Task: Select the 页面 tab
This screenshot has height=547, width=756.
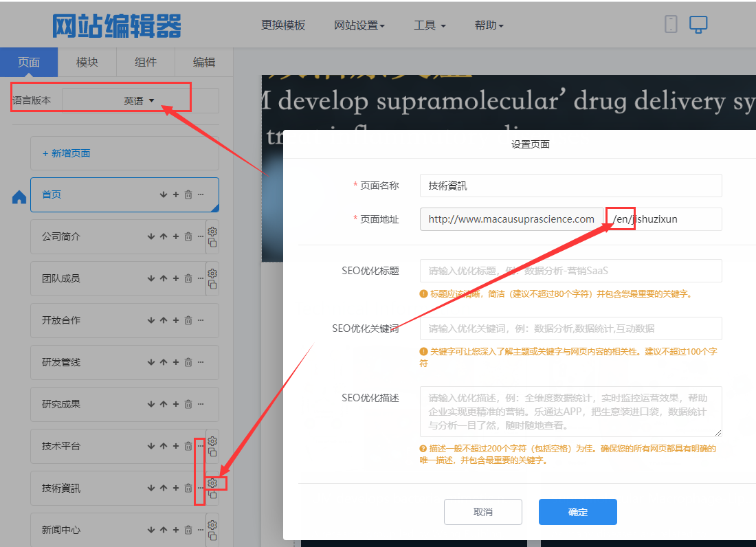Action: (29, 62)
